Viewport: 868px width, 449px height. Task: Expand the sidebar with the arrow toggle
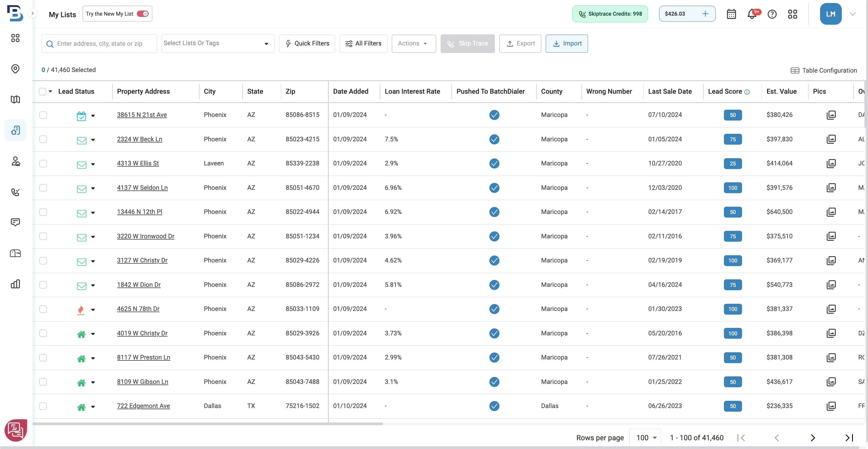click(x=32, y=14)
